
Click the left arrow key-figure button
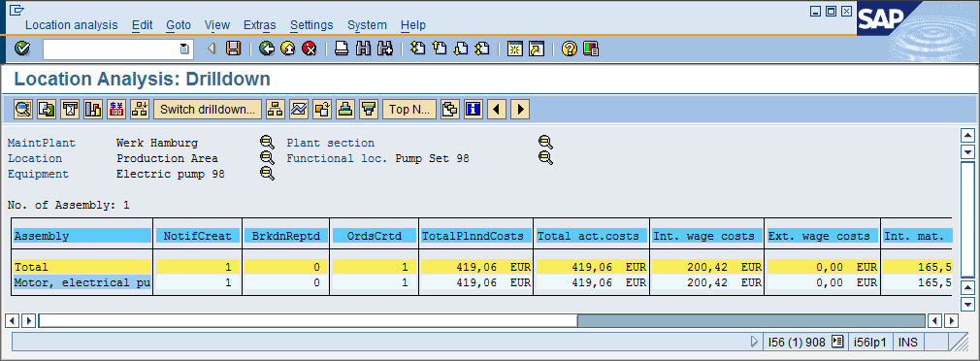point(496,110)
